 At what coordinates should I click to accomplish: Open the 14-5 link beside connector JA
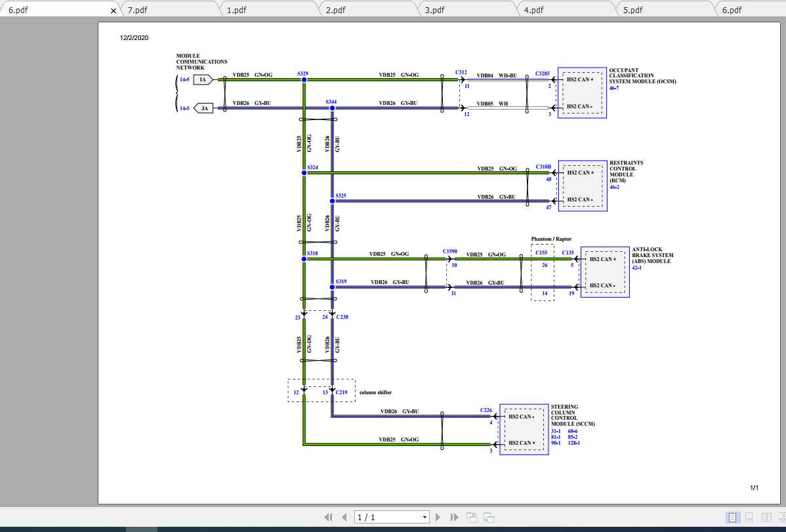[184, 108]
